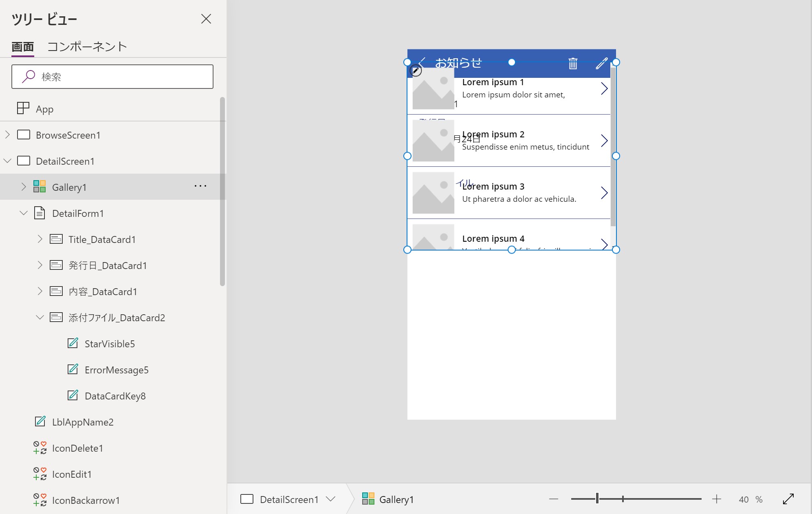Click the Title_DataCard1 card icon
812x514 pixels.
(56, 239)
